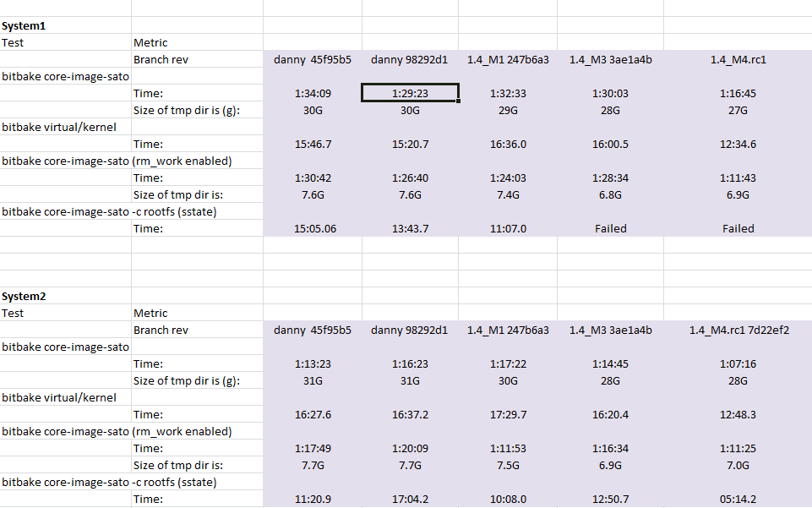Select System2 Branch rev label cell

[x=198, y=330]
